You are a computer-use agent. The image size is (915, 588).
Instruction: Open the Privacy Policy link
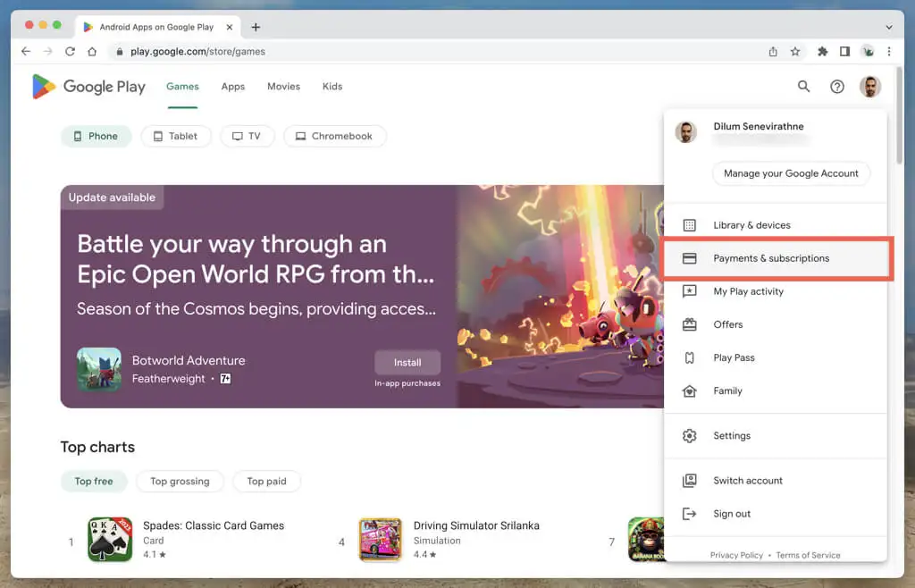point(736,555)
